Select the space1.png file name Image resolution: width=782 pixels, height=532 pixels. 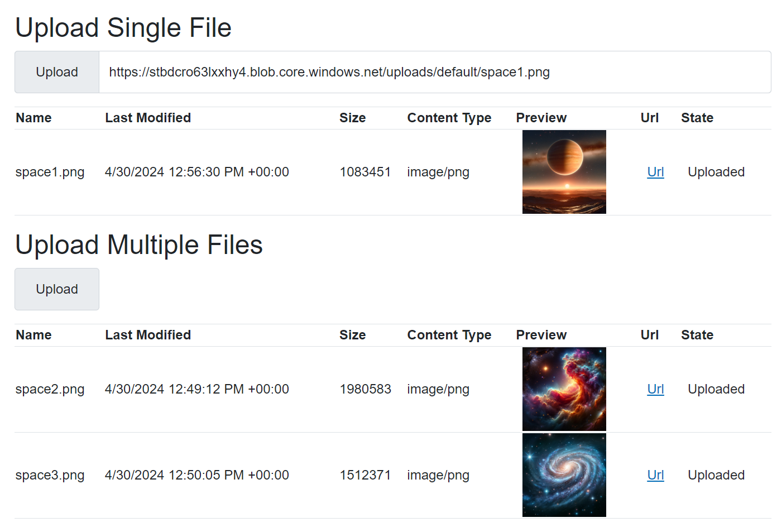coord(50,172)
